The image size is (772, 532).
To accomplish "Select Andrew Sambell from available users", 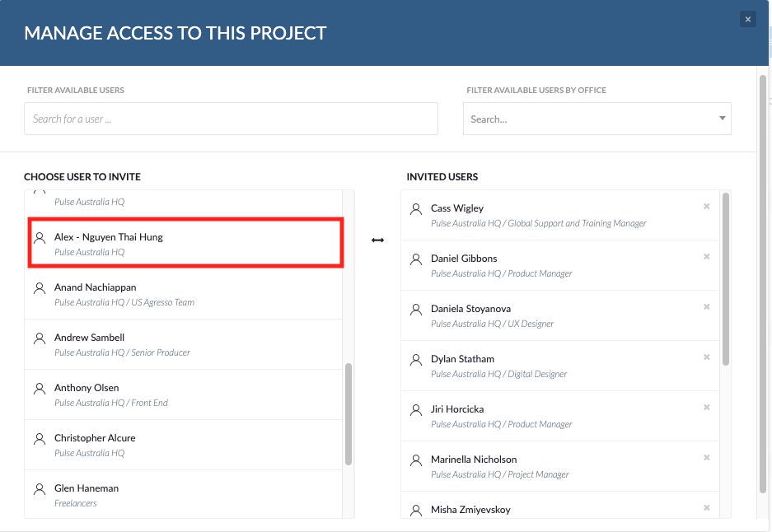I will [183, 344].
